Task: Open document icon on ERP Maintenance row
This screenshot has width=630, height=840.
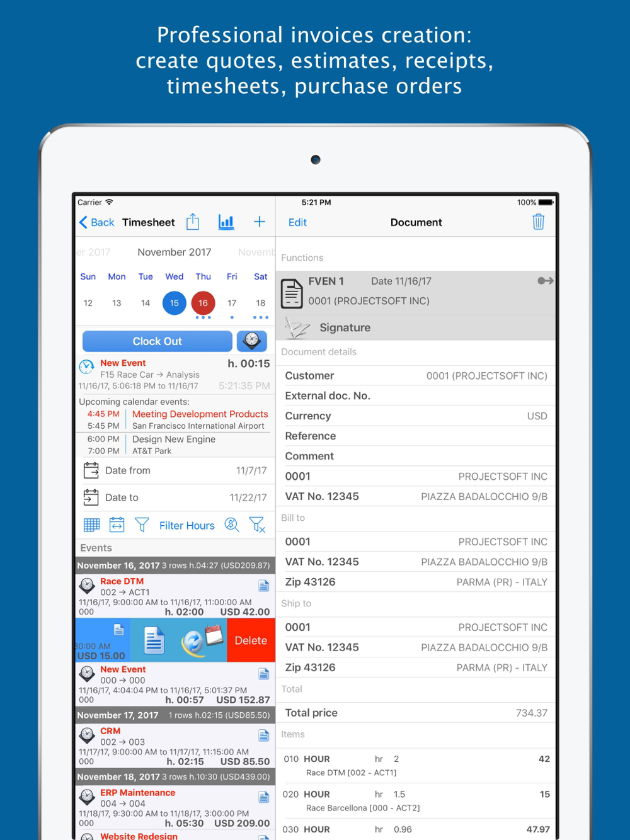Action: click(x=264, y=797)
